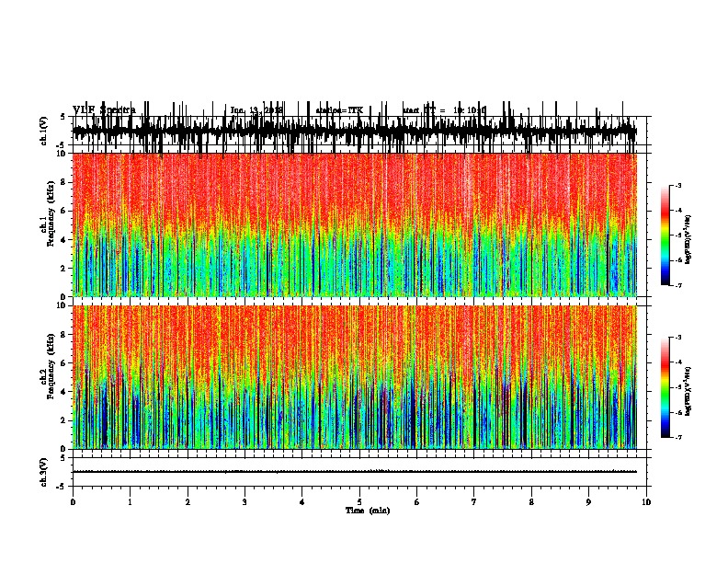Click the '3' tick on the time axis

(x=245, y=502)
